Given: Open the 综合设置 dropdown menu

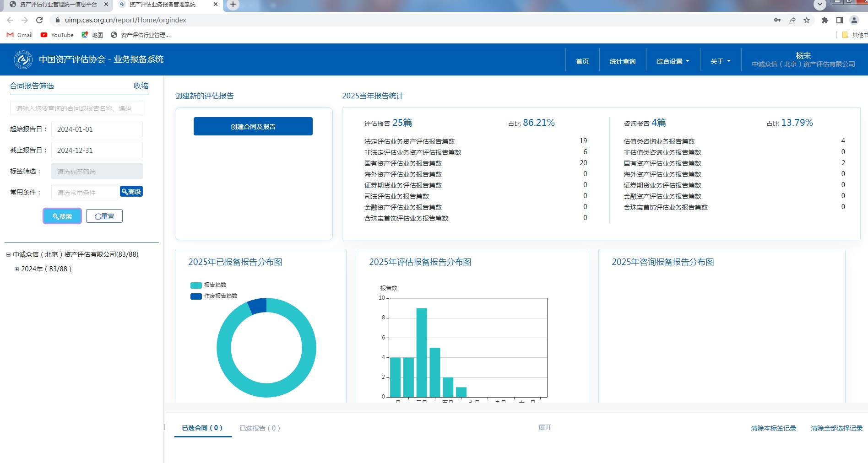Looking at the screenshot, I should (673, 61).
